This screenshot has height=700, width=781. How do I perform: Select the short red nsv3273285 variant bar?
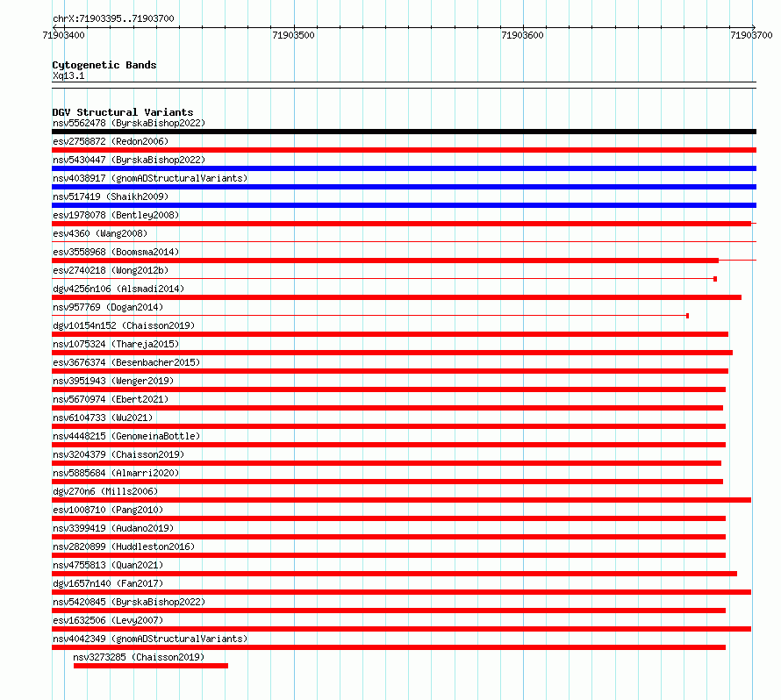(x=151, y=666)
